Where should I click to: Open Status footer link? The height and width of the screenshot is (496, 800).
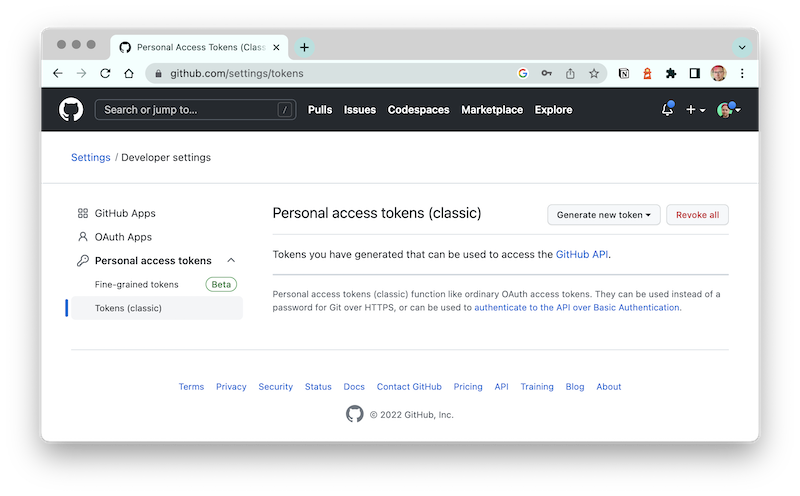click(318, 386)
